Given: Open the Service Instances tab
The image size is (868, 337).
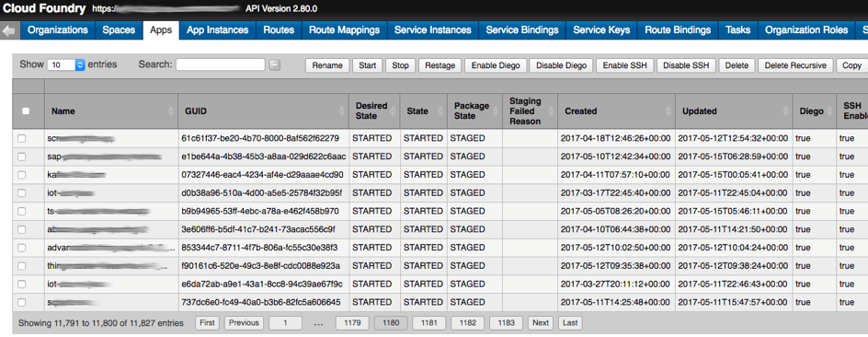Looking at the screenshot, I should coord(433,30).
